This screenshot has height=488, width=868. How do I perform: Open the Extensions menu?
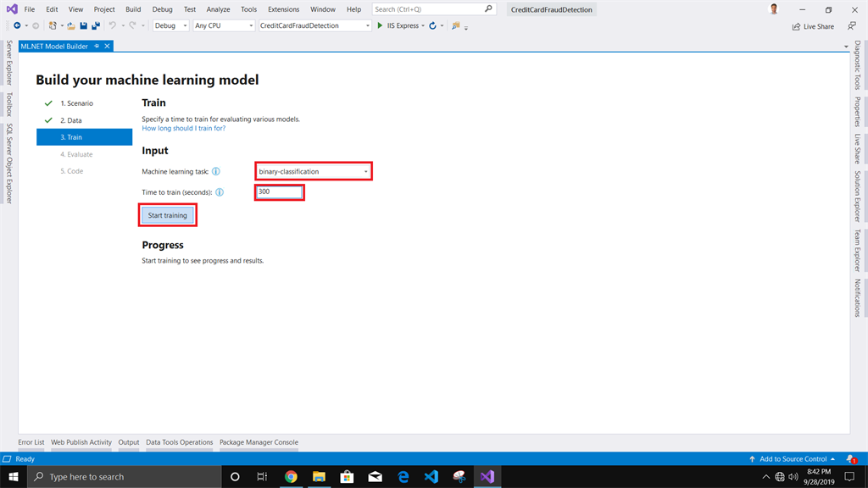283,8
